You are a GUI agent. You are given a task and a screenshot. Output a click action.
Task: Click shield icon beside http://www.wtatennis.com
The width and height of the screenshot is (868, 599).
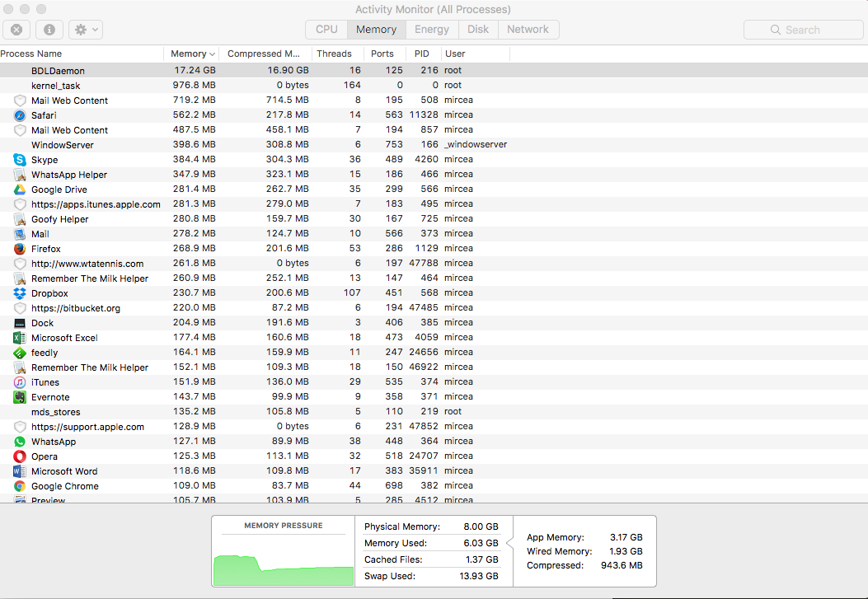[x=20, y=264]
